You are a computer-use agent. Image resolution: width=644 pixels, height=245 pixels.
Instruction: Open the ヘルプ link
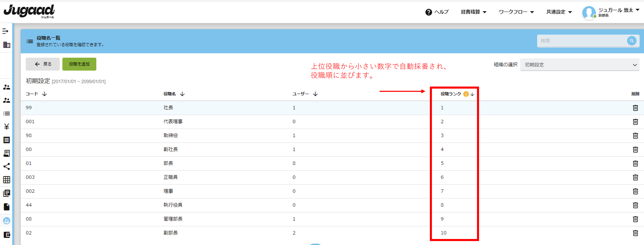(x=437, y=12)
